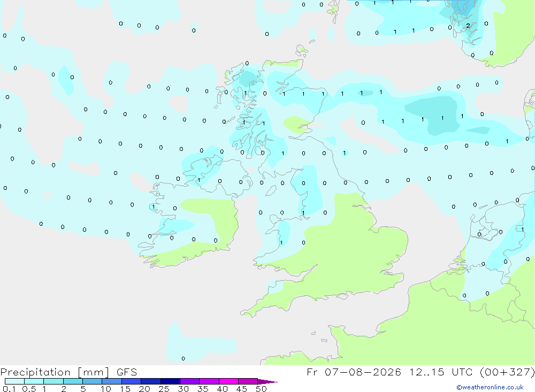Click the '25' legend scale label
The width and height of the screenshot is (535, 392).
(164, 389)
